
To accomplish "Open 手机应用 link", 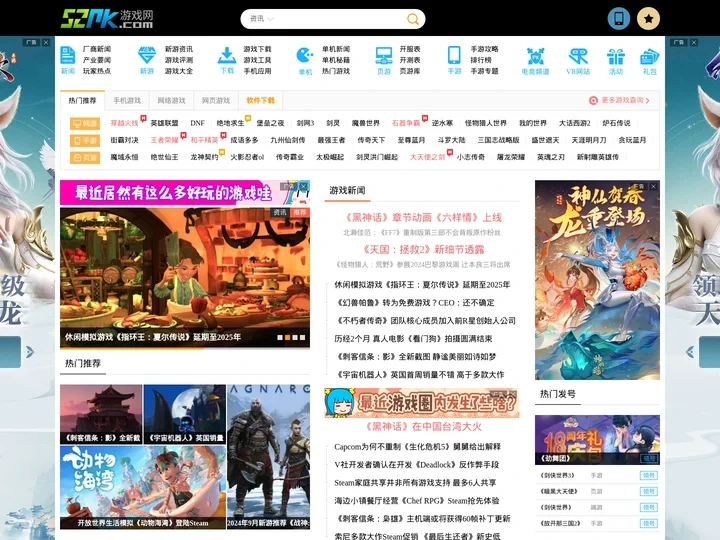I will click(257, 71).
